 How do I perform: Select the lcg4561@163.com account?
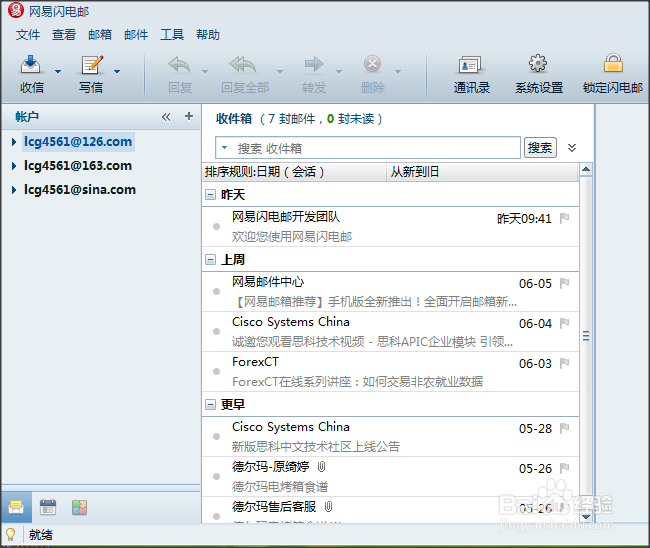(x=78, y=166)
